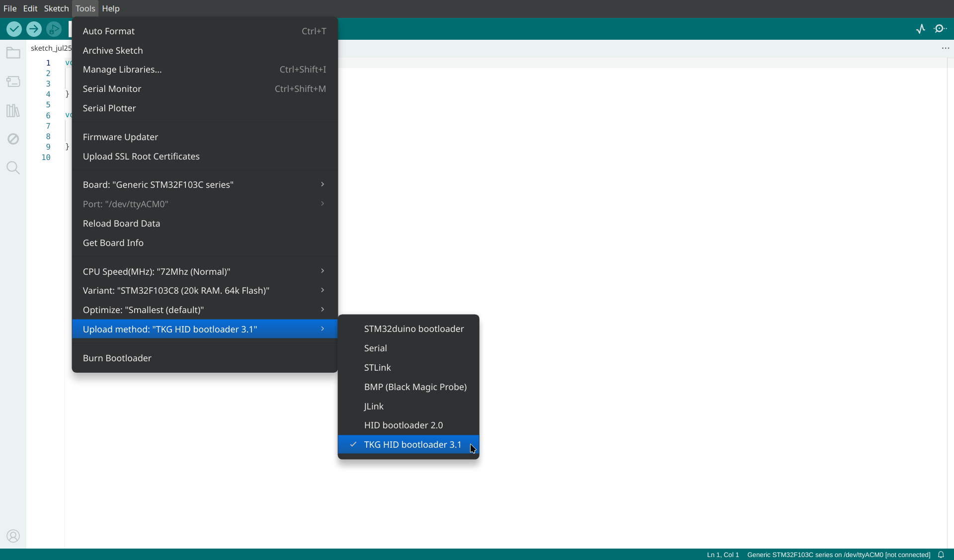Click the Upload arrow icon
The image size is (954, 560).
pyautogui.click(x=34, y=29)
